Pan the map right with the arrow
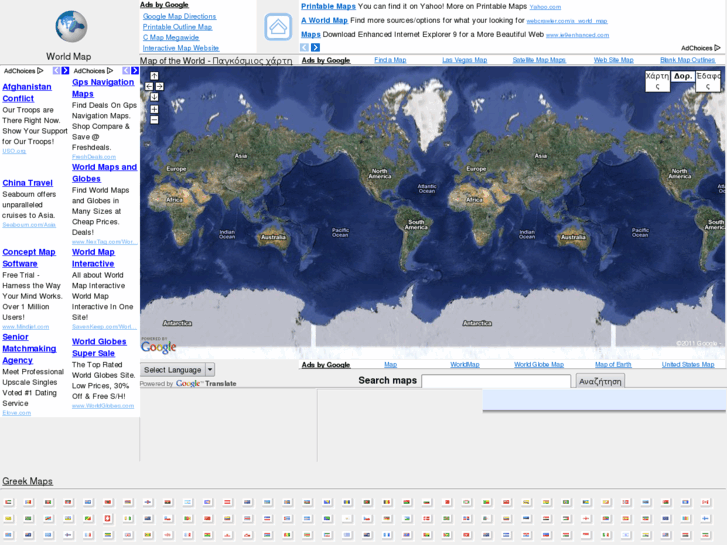This screenshot has width=727, height=545. tap(159, 86)
